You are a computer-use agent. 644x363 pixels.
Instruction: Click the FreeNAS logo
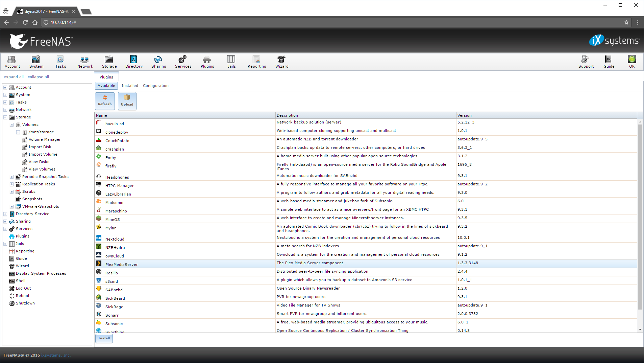pyautogui.click(x=41, y=41)
